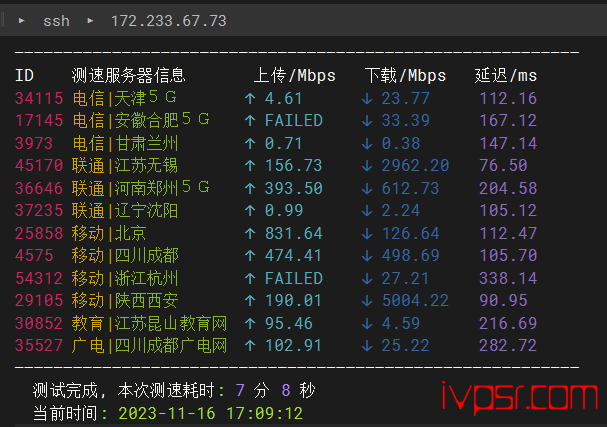Click download value 23.77
Viewport: 607px width, 427px height.
405,98
